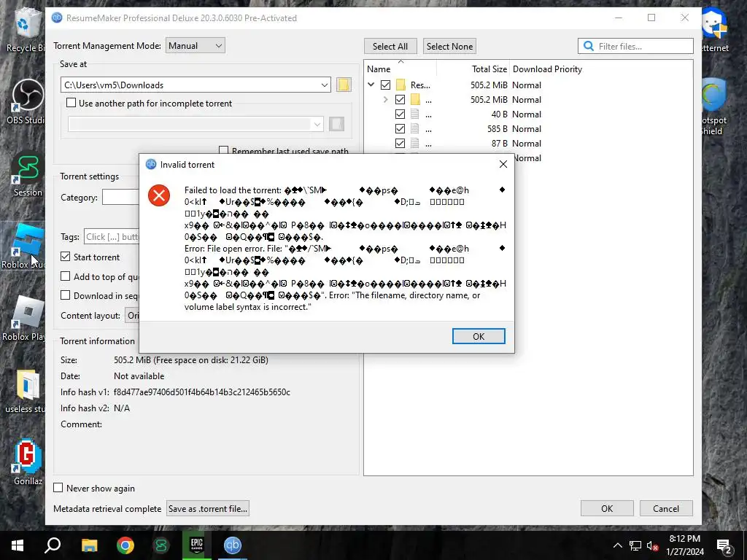Image resolution: width=747 pixels, height=560 pixels.
Task: Click OK in the Invalid torrent dialog
Action: (x=479, y=336)
